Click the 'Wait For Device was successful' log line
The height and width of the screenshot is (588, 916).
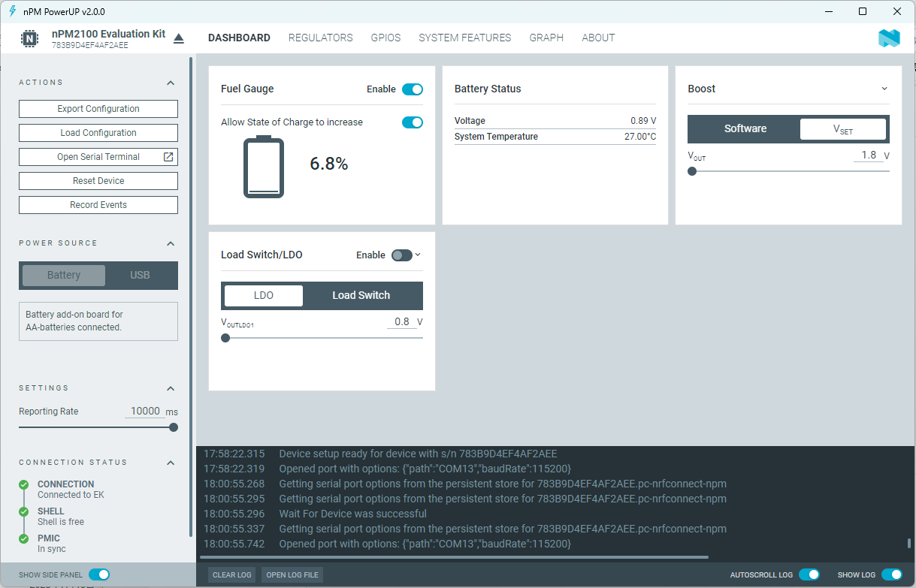coord(352,514)
